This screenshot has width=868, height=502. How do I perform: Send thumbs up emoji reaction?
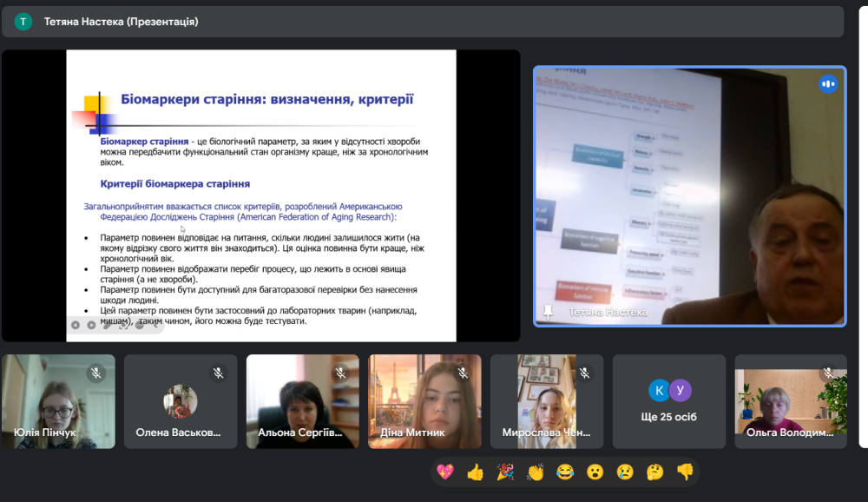475,472
